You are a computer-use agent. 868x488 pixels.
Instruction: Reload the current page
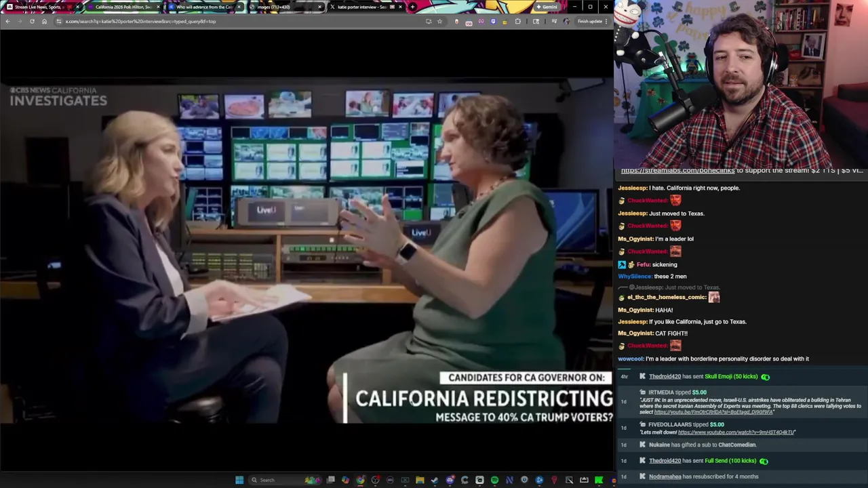coord(32,21)
